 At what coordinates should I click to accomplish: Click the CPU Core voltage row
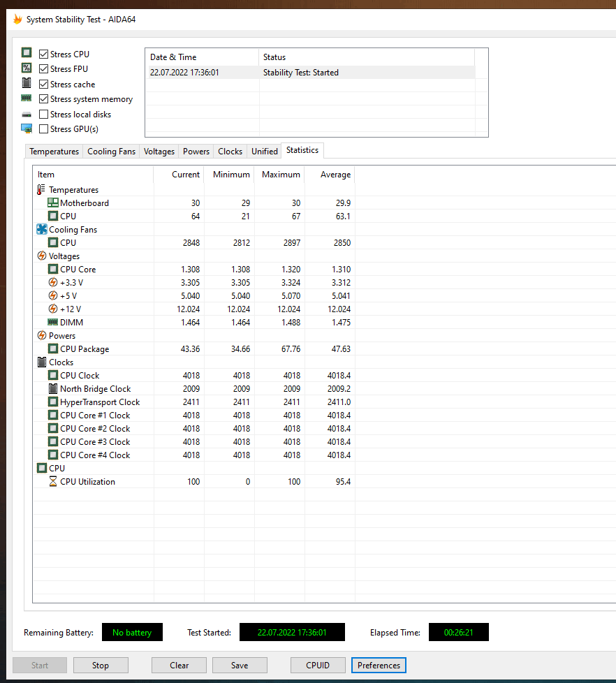pyautogui.click(x=194, y=269)
